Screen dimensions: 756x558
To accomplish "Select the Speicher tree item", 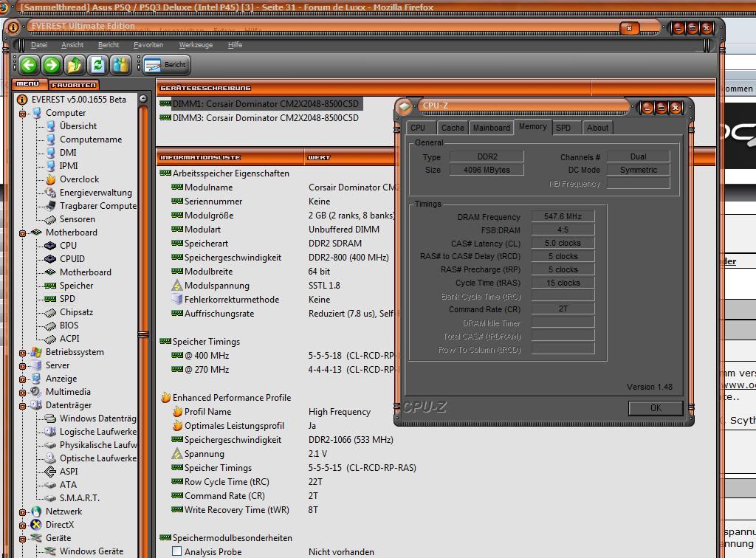I will (x=76, y=285).
